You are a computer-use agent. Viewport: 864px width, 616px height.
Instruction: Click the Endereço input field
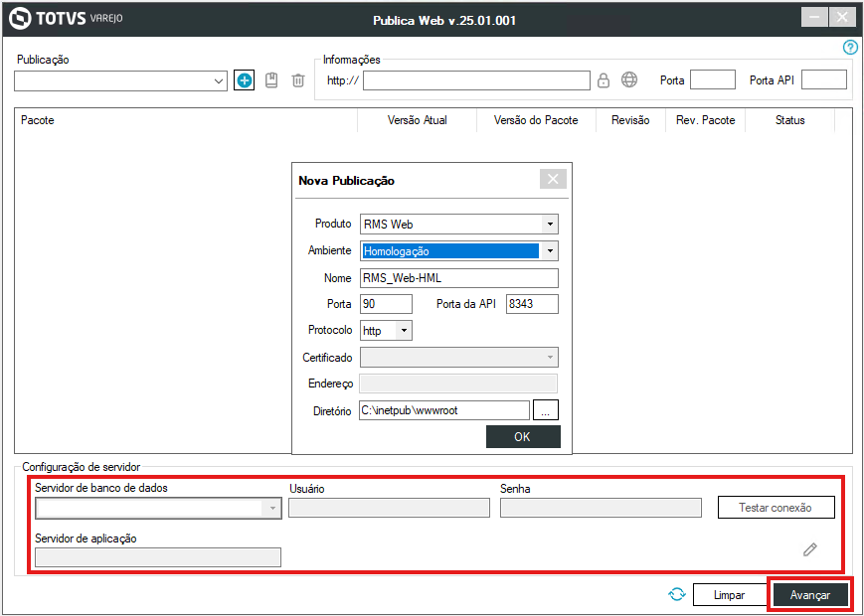pyautogui.click(x=458, y=384)
